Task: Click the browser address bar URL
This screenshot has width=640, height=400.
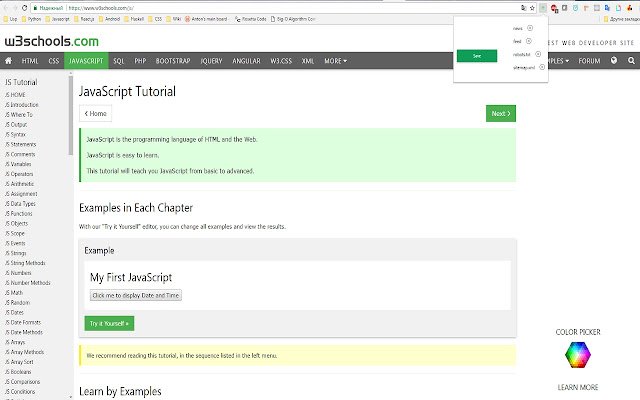Action: pyautogui.click(x=100, y=8)
